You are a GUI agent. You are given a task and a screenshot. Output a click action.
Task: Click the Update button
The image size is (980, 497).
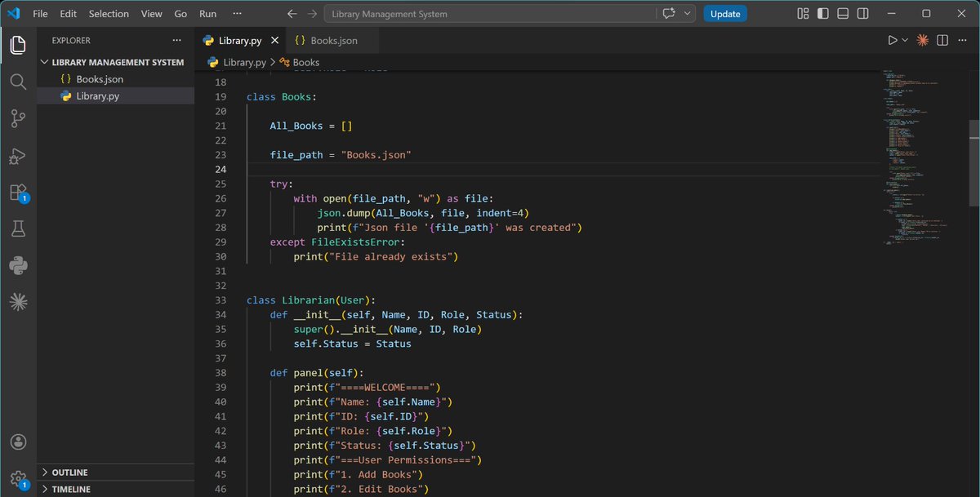(x=725, y=14)
